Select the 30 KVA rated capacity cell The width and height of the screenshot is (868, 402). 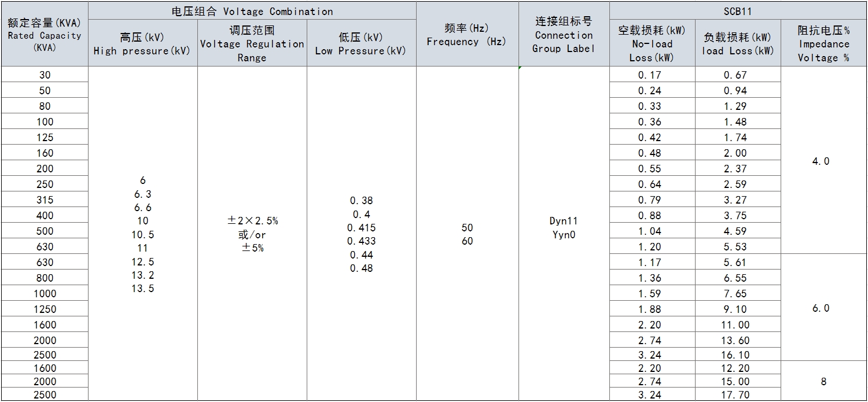[45, 75]
